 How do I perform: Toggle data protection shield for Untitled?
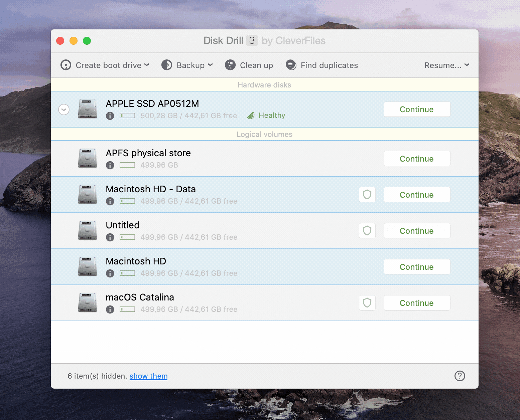coord(367,231)
